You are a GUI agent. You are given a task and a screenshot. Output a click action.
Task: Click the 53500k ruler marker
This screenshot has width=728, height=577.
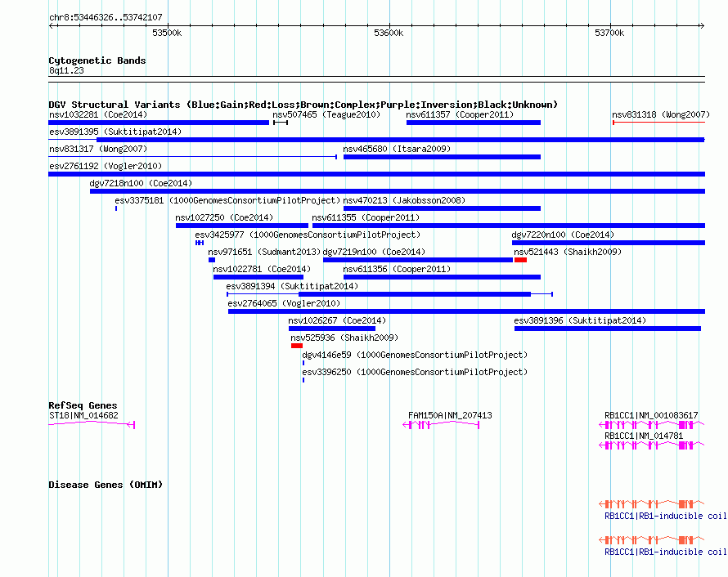coord(167,33)
